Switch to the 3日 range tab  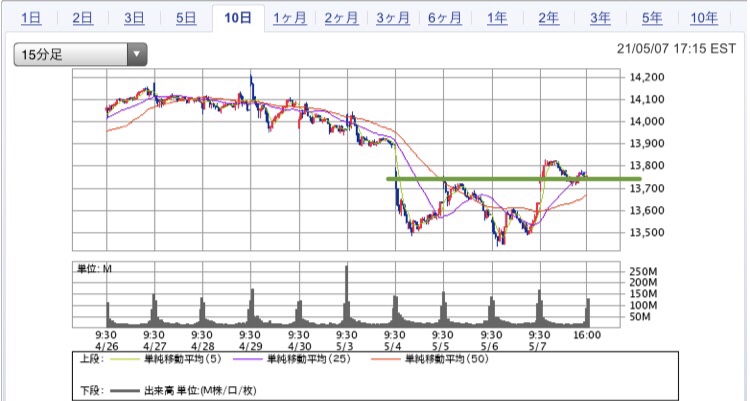(134, 18)
